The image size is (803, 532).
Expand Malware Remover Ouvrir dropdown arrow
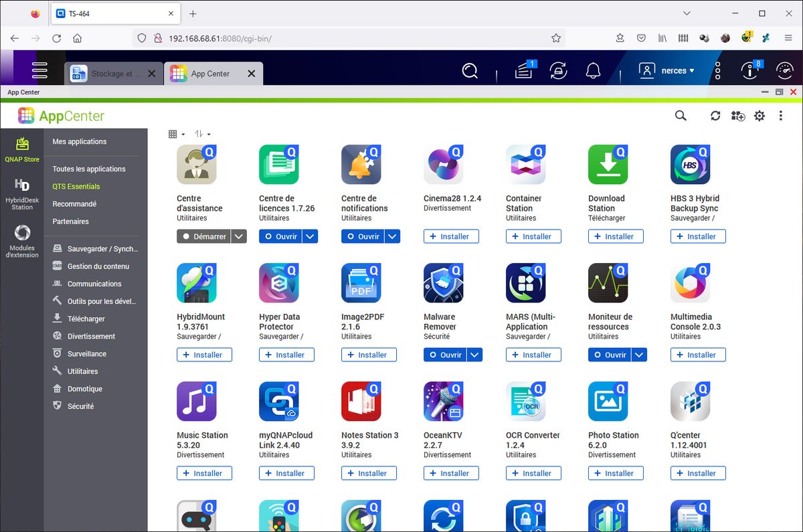pyautogui.click(x=474, y=355)
